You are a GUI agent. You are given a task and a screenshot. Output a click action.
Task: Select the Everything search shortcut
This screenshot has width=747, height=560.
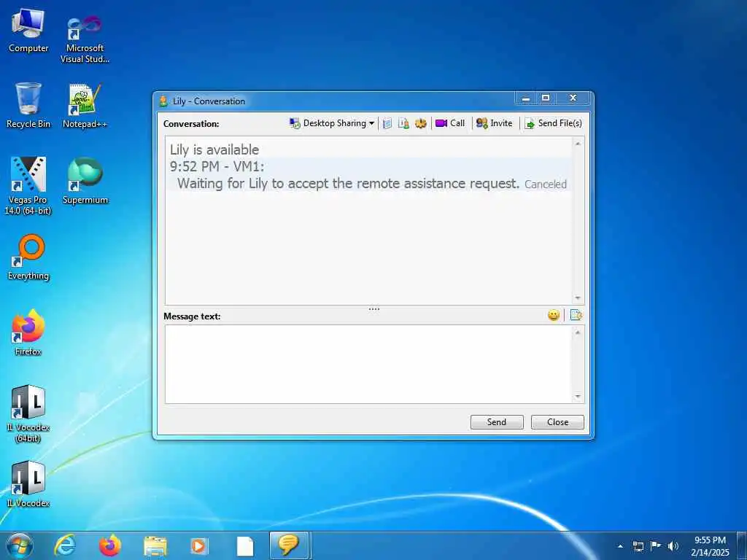click(28, 257)
